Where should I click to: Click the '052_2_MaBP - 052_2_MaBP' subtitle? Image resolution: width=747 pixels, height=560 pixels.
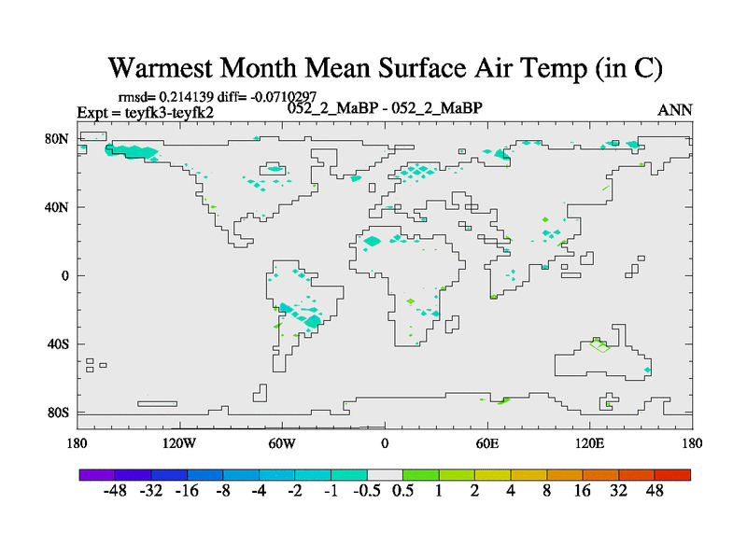coord(386,107)
